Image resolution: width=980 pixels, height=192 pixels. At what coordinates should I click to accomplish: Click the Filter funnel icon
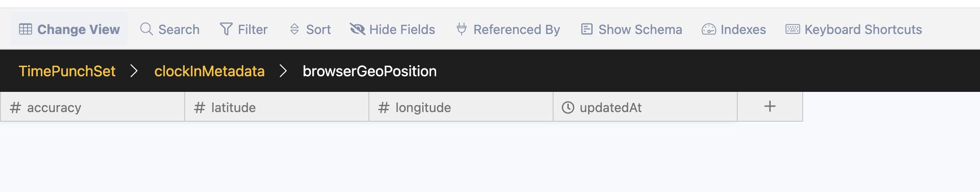226,29
